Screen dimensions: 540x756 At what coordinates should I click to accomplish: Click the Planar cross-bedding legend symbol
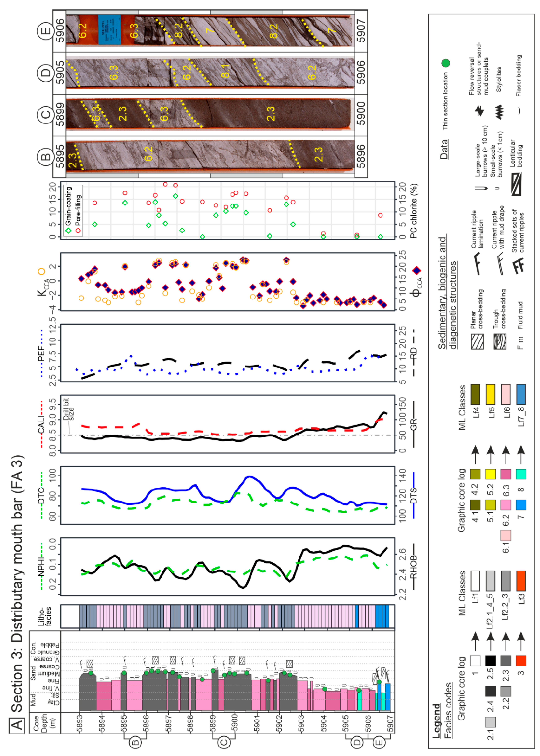[477, 342]
